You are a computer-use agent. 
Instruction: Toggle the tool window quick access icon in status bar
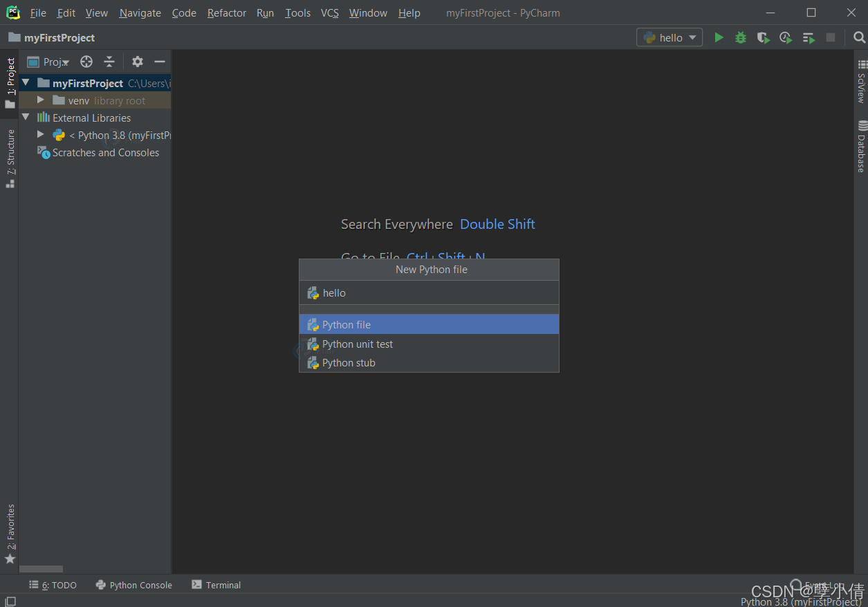tap(10, 601)
